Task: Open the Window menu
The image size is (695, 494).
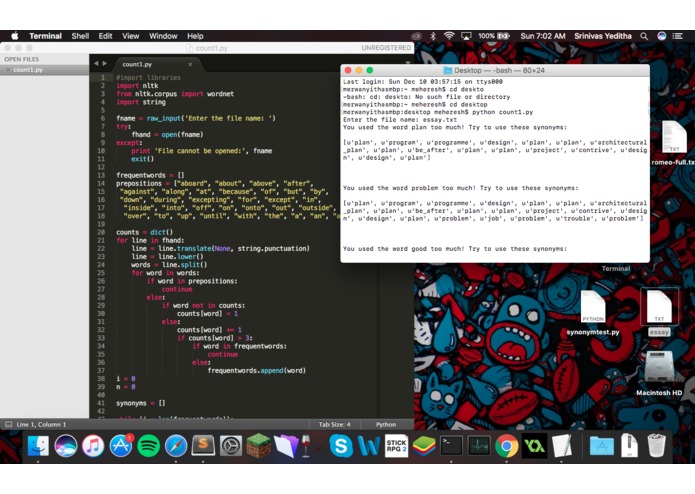Action: [x=163, y=36]
